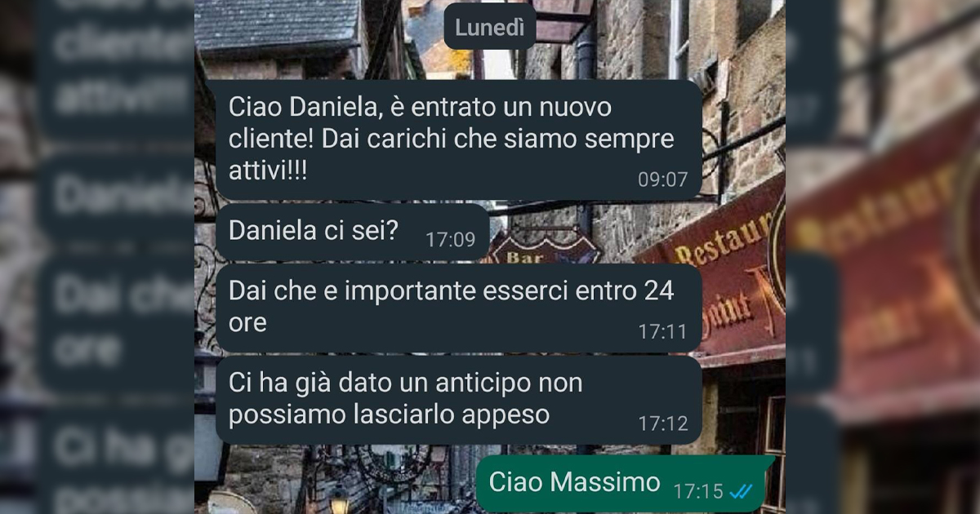The width and height of the screenshot is (980, 514).
Task: Tap the 17:11 timestamp
Action: tap(663, 331)
